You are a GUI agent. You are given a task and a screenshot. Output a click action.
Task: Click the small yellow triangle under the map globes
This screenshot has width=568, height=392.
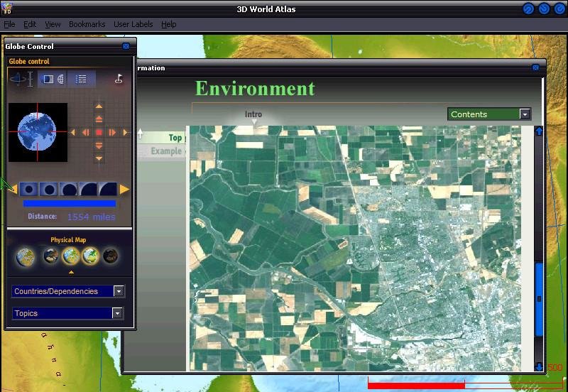72,272
